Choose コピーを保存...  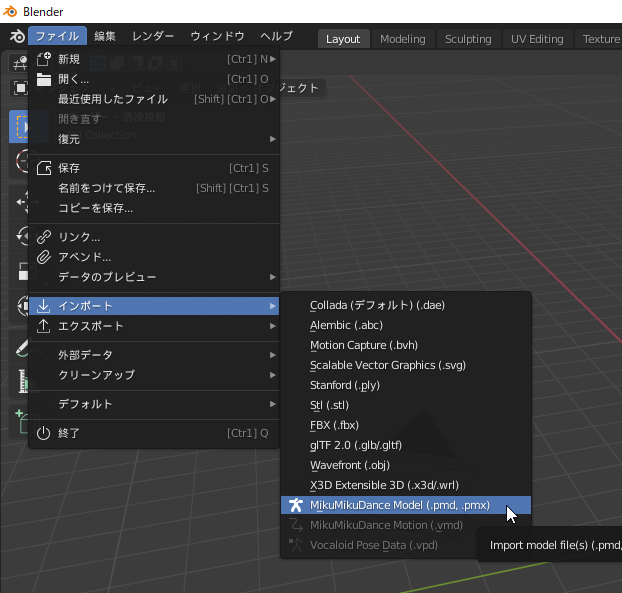(154, 208)
